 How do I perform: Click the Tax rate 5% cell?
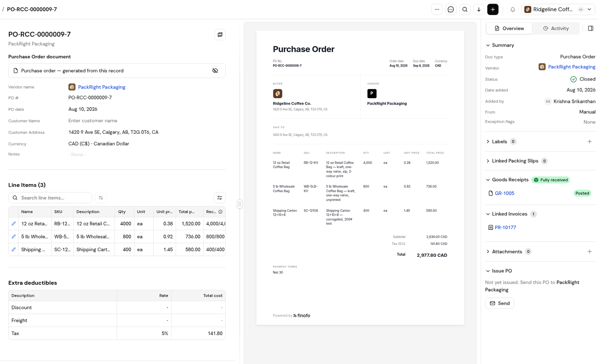[144, 333]
